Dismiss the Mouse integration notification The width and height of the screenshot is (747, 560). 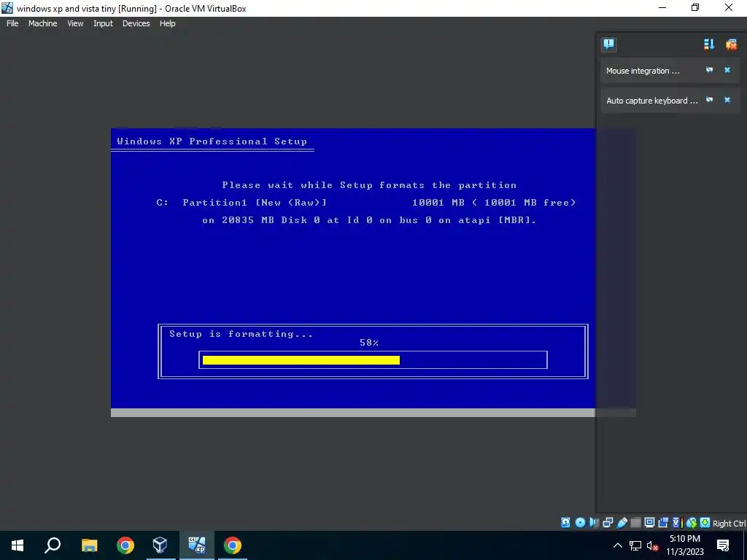pos(727,70)
